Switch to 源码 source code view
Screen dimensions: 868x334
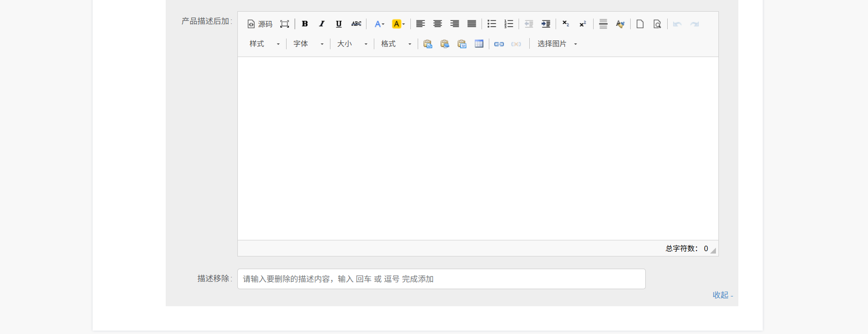260,24
